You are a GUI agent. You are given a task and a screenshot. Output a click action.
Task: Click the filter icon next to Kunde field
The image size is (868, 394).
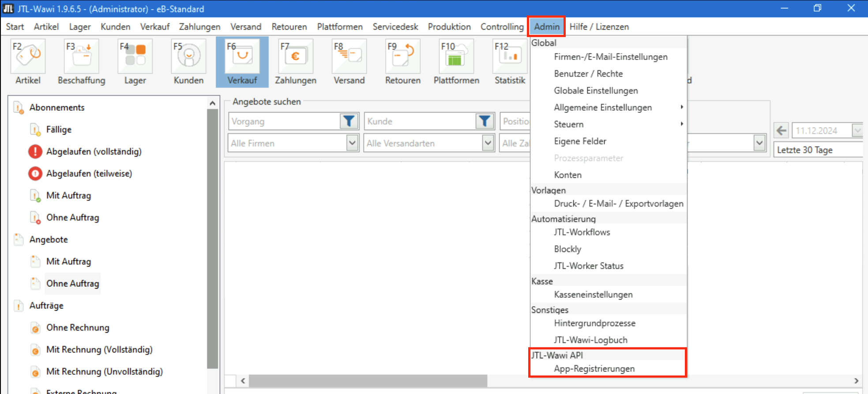pos(484,121)
